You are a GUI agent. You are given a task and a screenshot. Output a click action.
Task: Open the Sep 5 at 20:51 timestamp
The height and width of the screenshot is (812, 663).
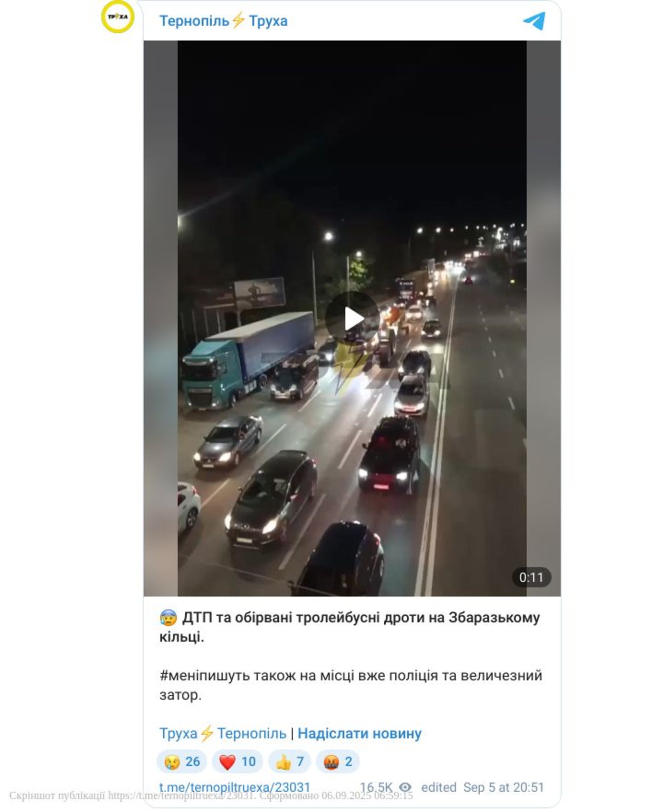point(503,787)
